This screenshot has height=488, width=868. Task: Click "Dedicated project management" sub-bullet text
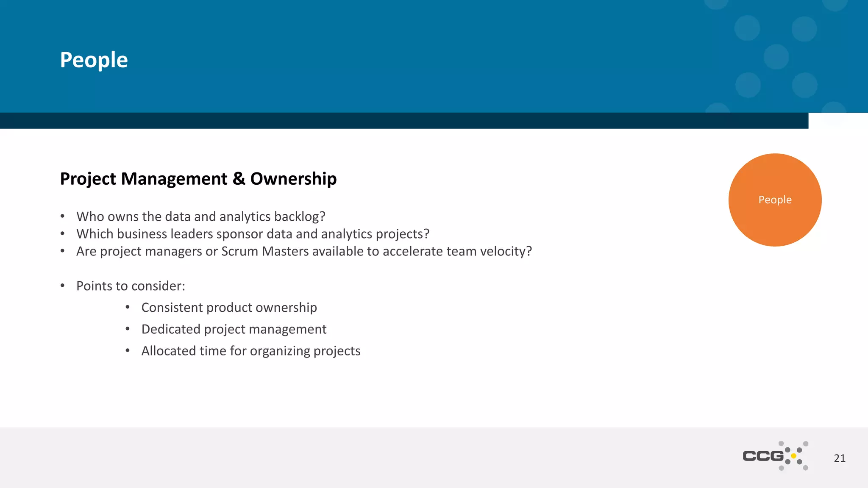[x=234, y=329]
